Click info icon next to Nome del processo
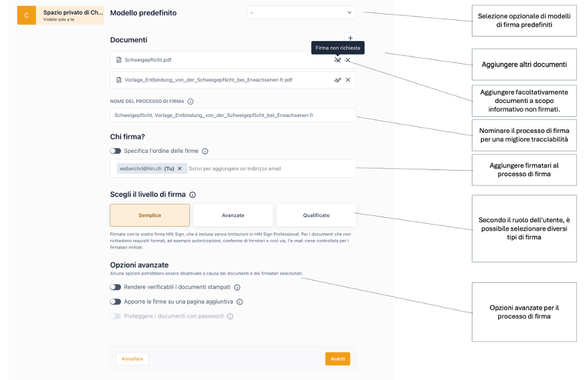588x380 pixels. pyautogui.click(x=190, y=102)
